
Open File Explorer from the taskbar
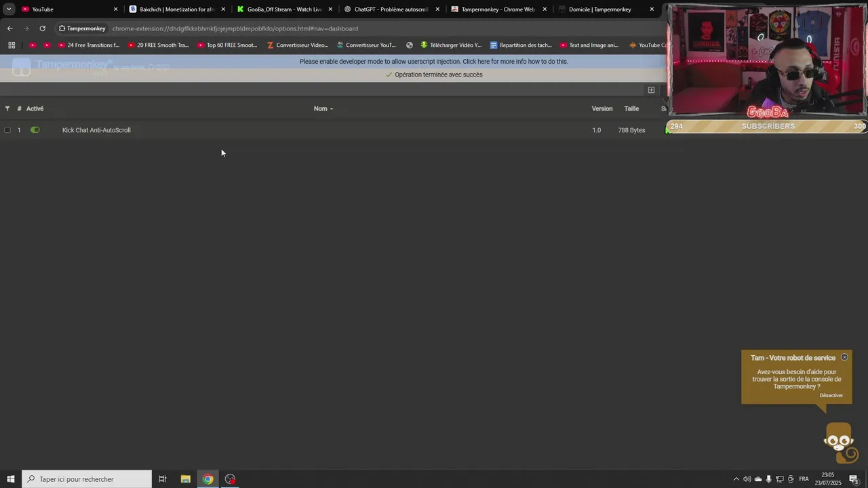(x=185, y=479)
